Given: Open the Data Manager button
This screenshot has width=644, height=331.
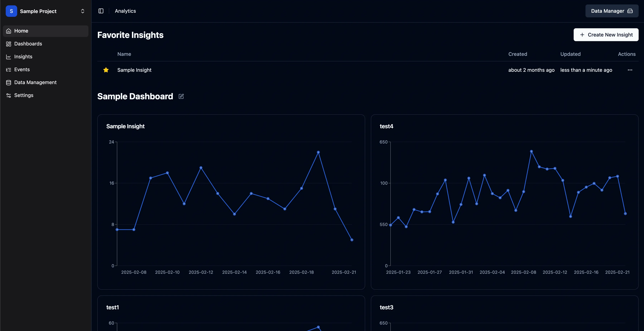Looking at the screenshot, I should point(612,11).
